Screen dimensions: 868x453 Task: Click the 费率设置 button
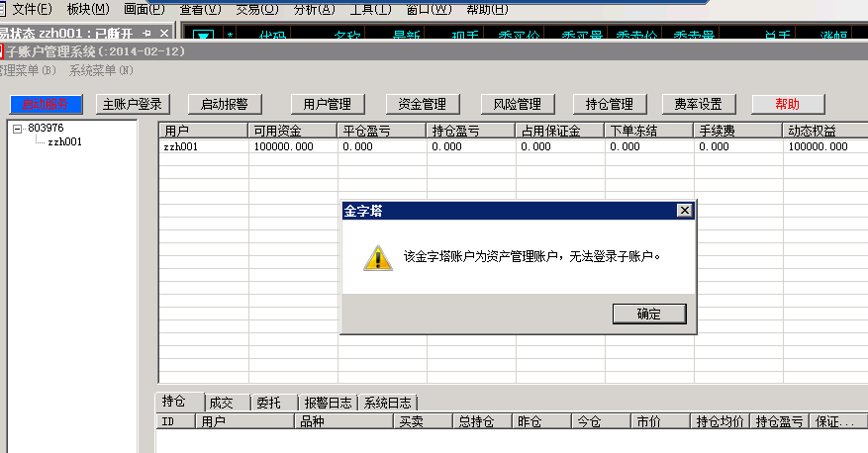pyautogui.click(x=698, y=104)
